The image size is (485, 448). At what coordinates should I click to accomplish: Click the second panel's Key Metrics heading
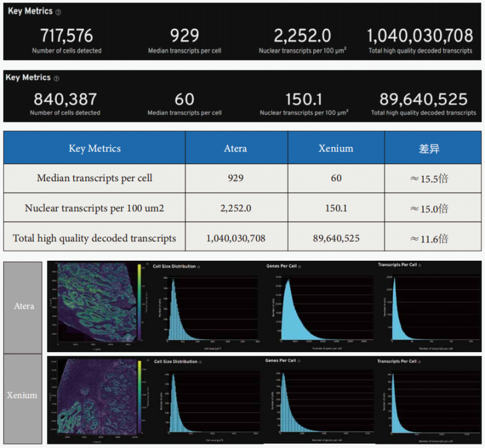[28, 78]
